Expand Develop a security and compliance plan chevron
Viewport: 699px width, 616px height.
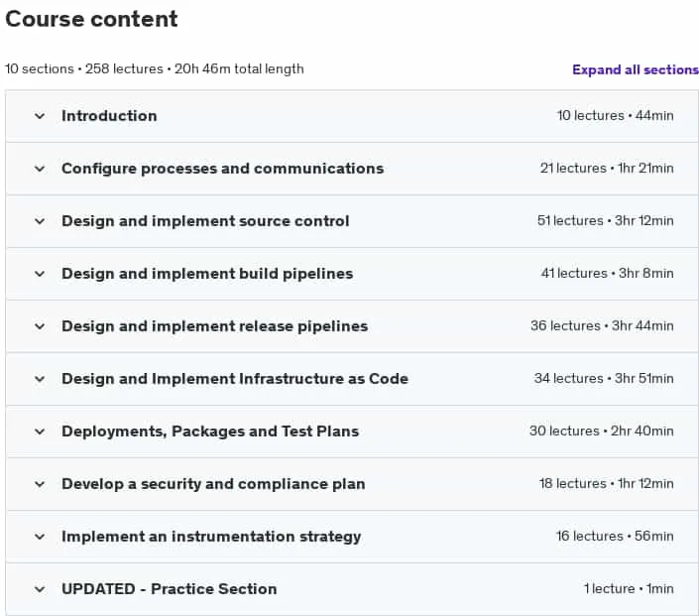[x=40, y=484]
